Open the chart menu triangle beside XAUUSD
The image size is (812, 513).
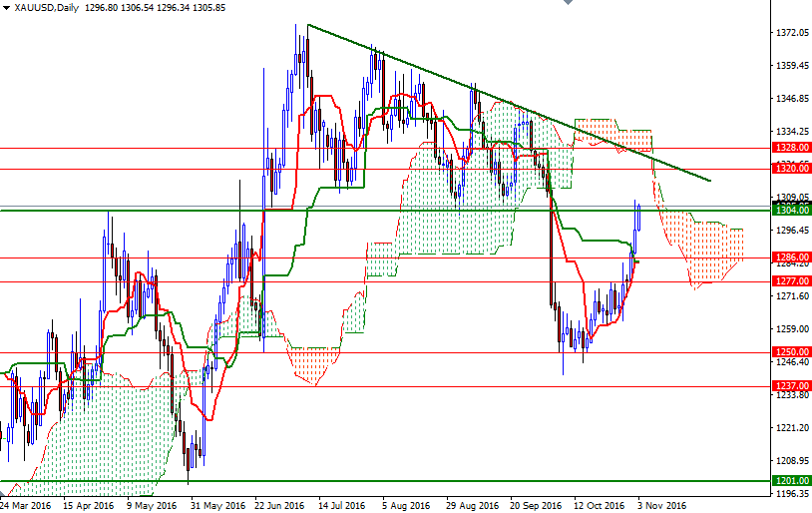pos(6,8)
